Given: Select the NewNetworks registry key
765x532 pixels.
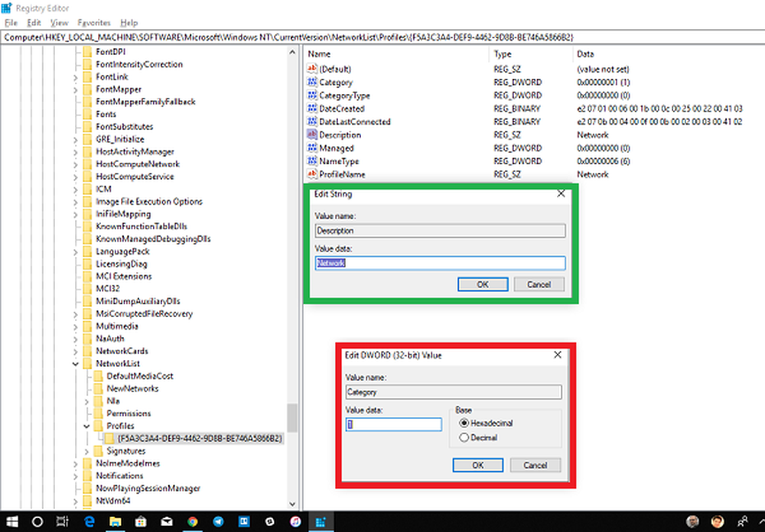Looking at the screenshot, I should coord(132,388).
